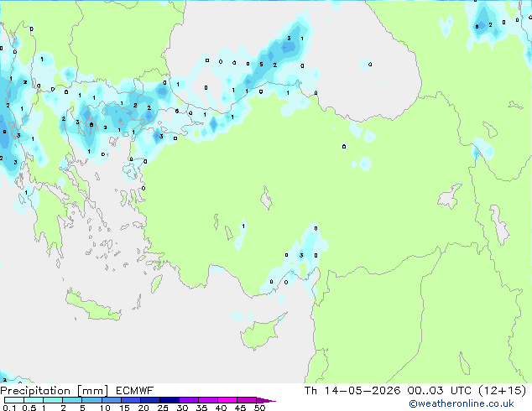Click the date "Th 14-05-2026" text

[352, 391]
